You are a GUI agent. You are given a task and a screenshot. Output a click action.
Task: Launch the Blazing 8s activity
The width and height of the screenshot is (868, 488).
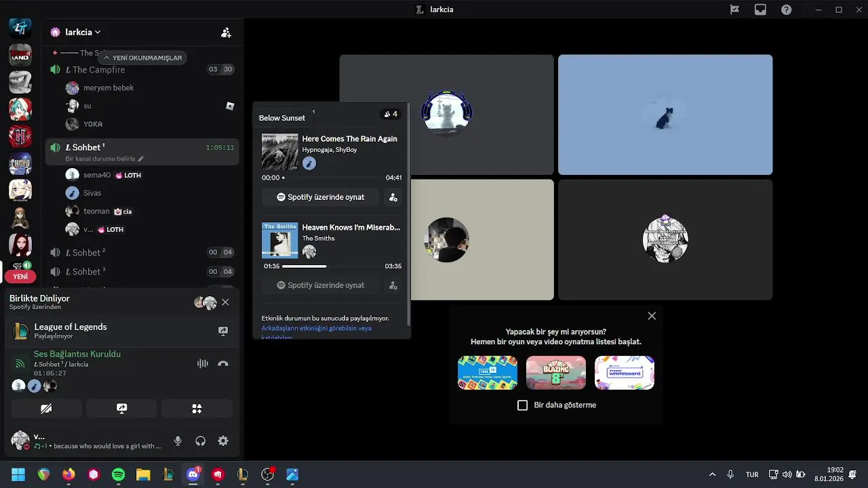tap(556, 372)
